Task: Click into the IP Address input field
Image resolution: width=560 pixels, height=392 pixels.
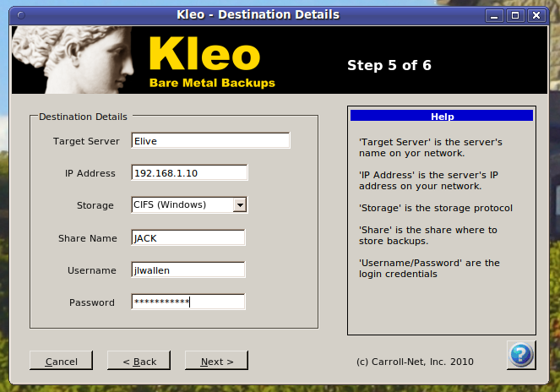Action: (189, 173)
